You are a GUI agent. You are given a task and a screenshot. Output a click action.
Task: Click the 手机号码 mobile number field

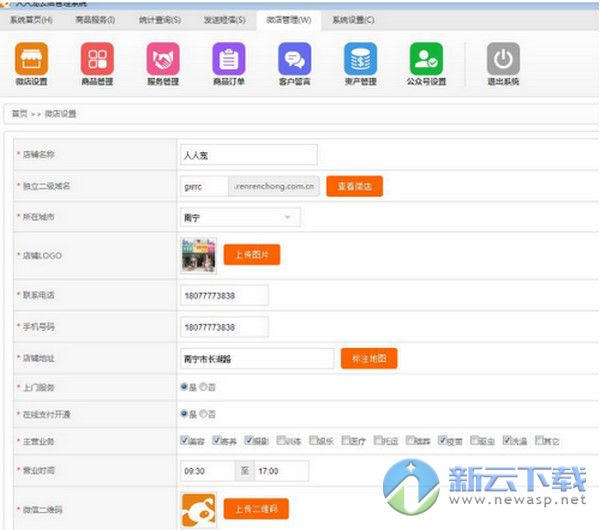point(224,327)
